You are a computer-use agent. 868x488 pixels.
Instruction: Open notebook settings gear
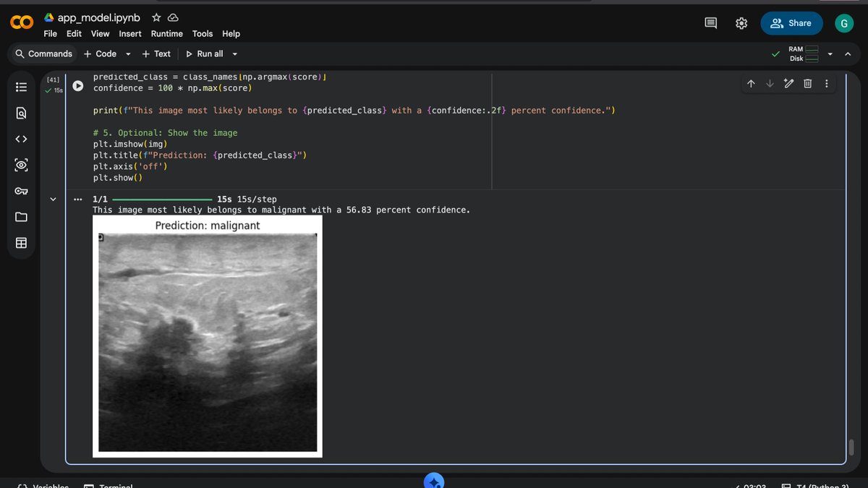pyautogui.click(x=741, y=23)
